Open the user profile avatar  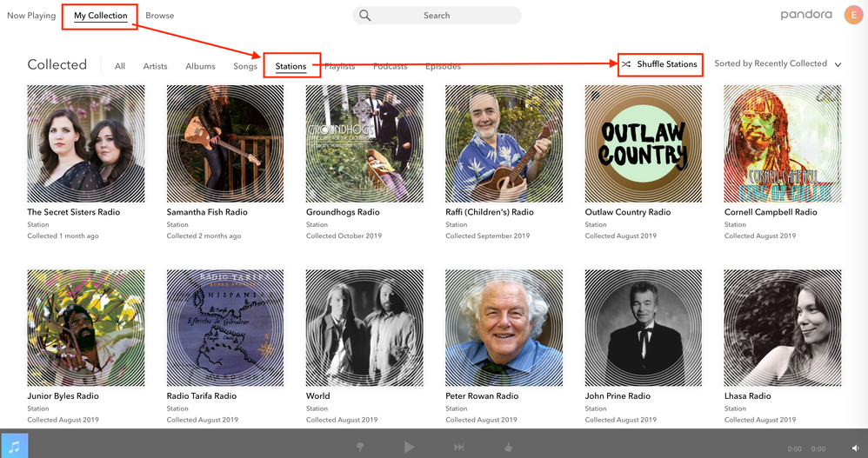[x=853, y=15]
